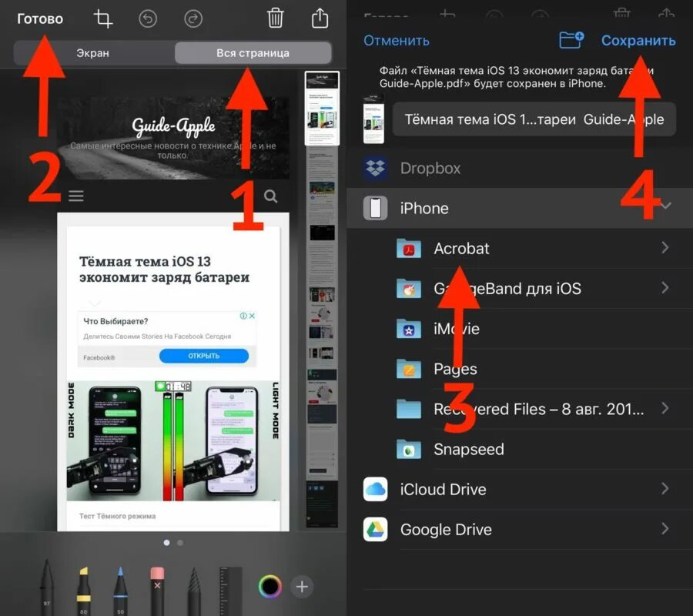693x616 pixels.
Task: Select the lasso selection pencil tool
Action: (193, 591)
